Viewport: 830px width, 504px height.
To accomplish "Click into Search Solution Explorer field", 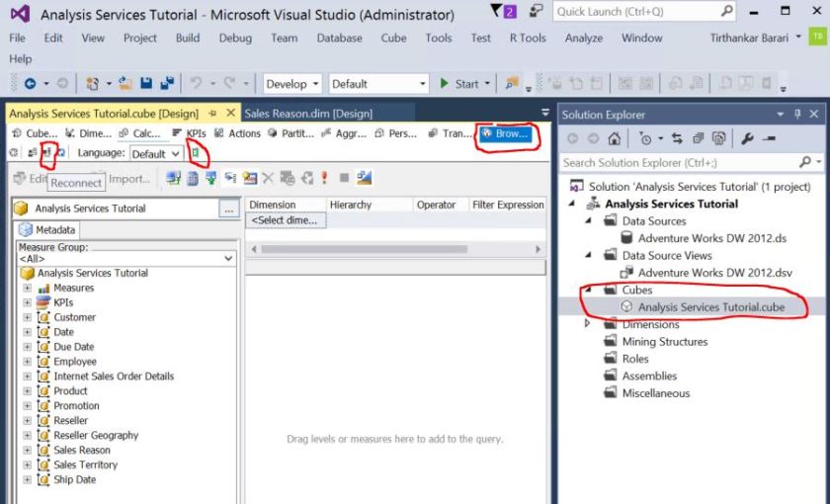I will 680,162.
